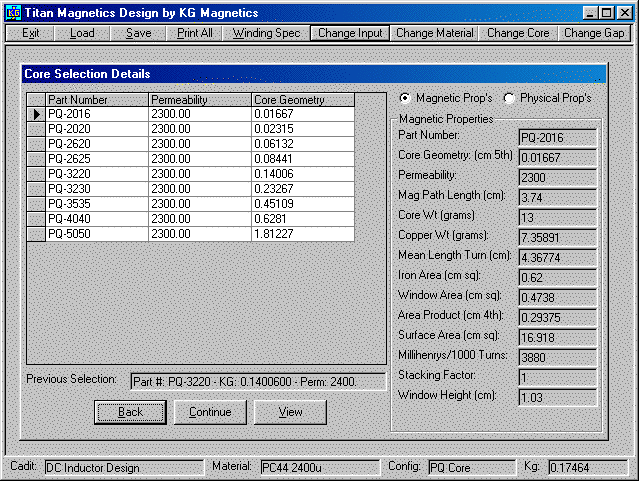
Task: Click the row selector box for PQ-5050
Action: click(36, 234)
